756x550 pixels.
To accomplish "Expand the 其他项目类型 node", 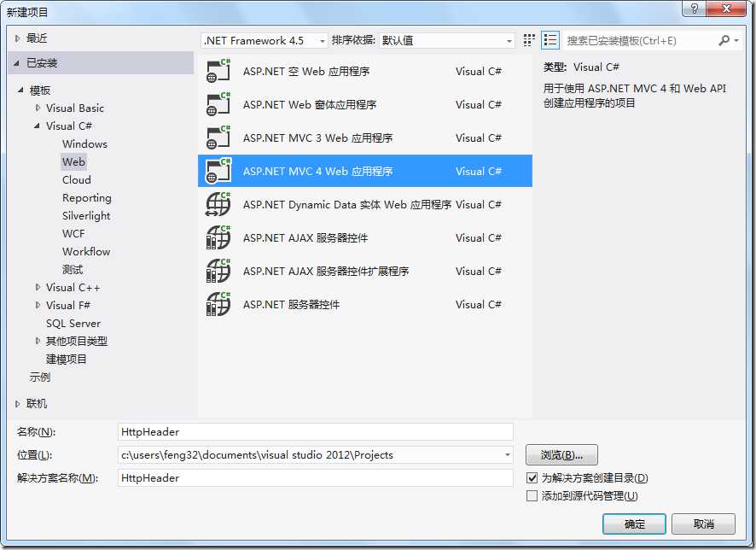I will tap(38, 341).
